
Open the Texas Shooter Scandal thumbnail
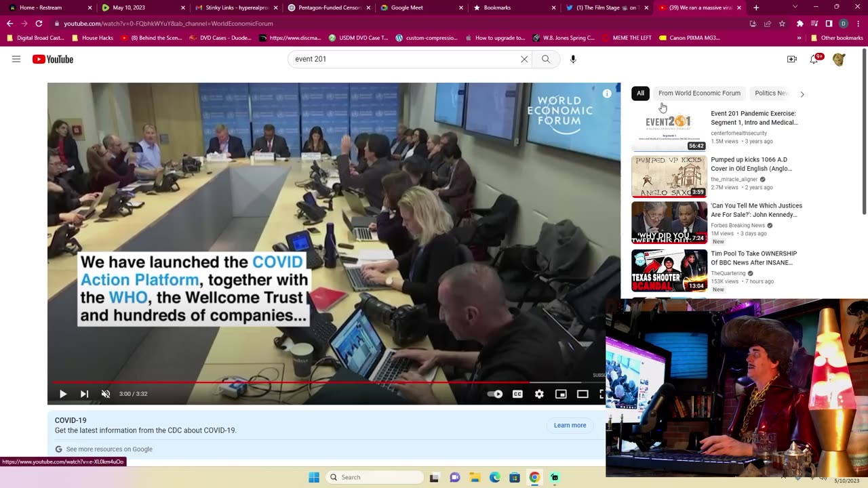[x=669, y=270]
